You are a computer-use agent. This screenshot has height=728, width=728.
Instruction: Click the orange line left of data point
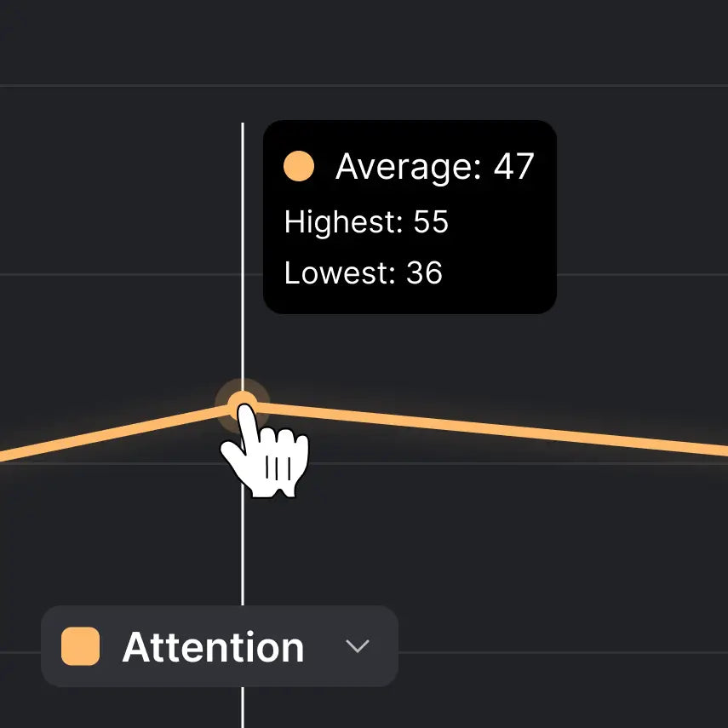[x=111, y=435]
